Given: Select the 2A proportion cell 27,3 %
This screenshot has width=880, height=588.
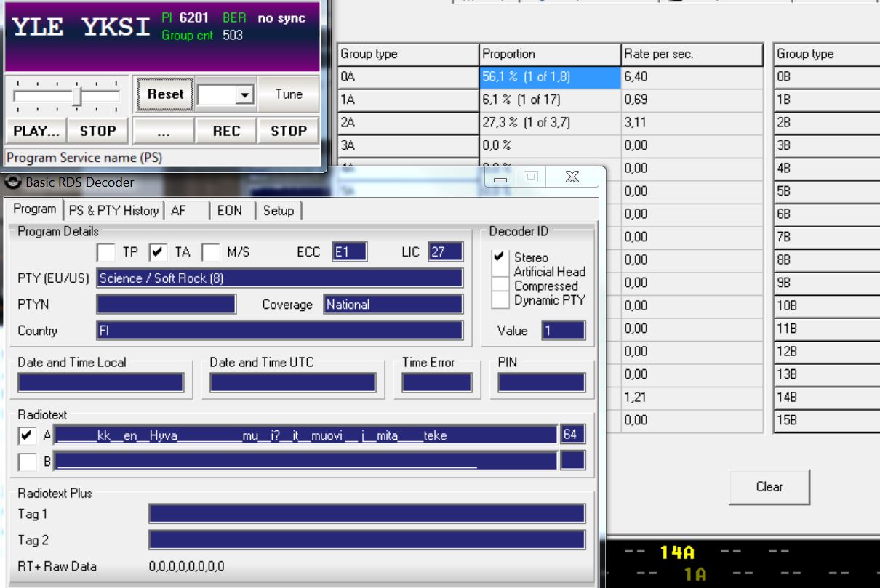Looking at the screenshot, I should pyautogui.click(x=551, y=123).
